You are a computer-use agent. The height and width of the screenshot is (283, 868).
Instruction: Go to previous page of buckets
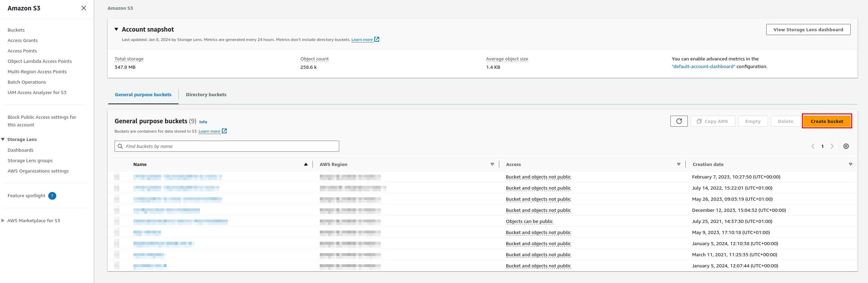coord(813,146)
